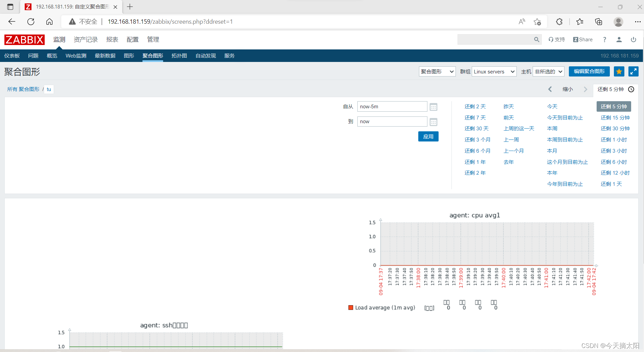Image resolution: width=644 pixels, height=352 pixels.
Task: Shift time period forward with right arrow
Action: (x=585, y=89)
